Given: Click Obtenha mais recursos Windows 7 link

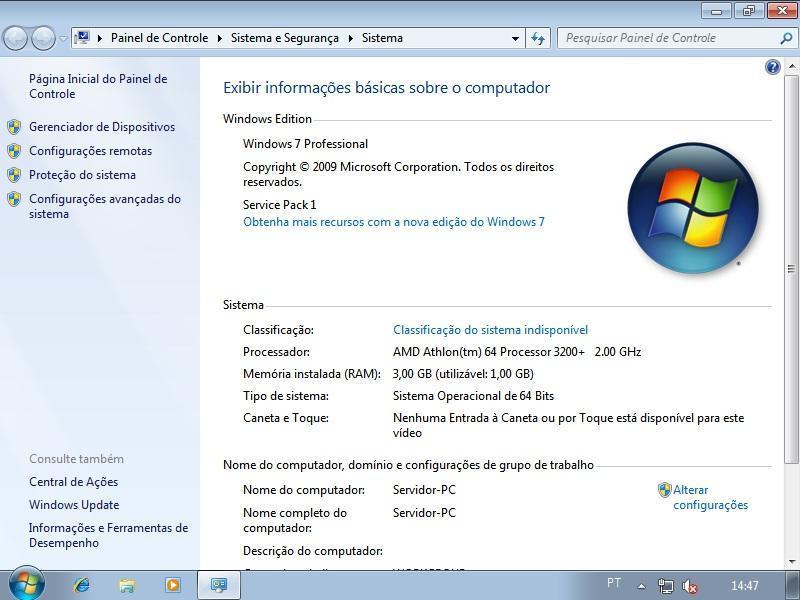Looking at the screenshot, I should click(393, 222).
